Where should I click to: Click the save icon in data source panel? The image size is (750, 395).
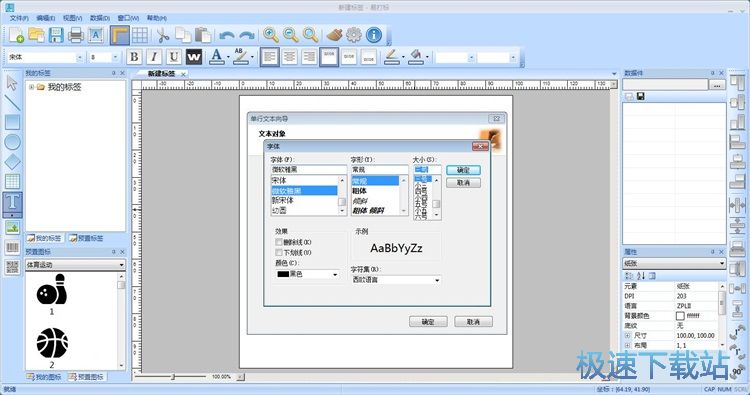tap(640, 97)
